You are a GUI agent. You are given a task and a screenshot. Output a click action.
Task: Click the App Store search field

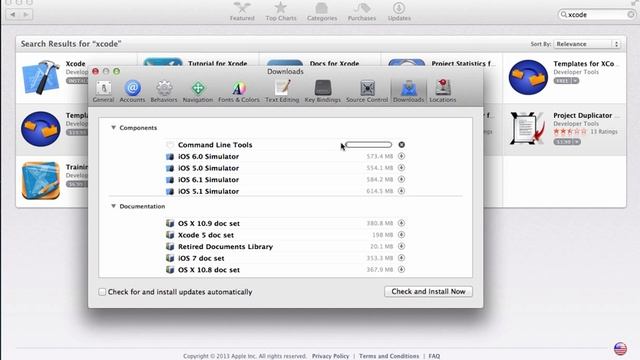tap(596, 14)
